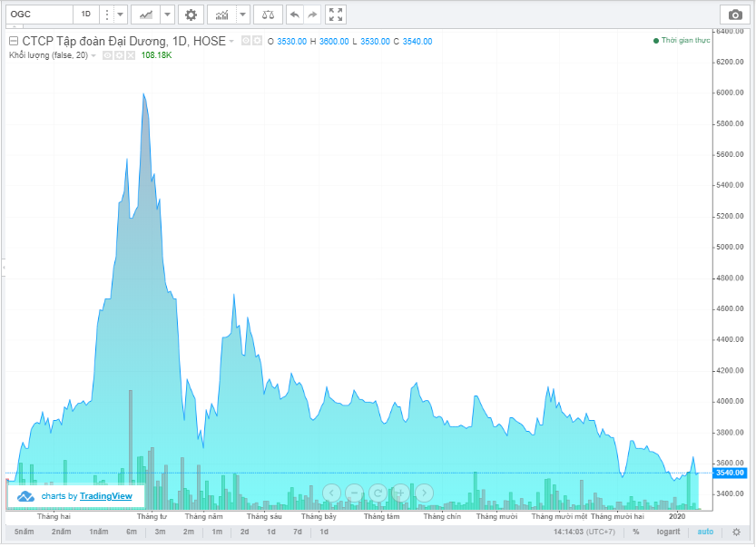Click the open value 3530.00

tap(291, 42)
